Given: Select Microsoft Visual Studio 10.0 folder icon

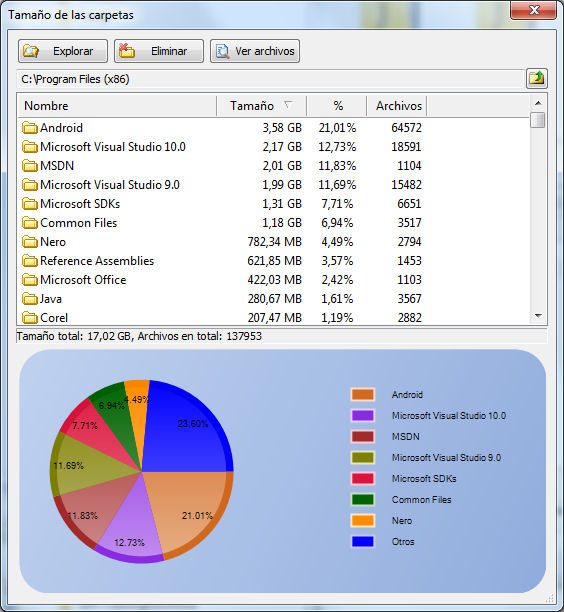Looking at the screenshot, I should point(30,147).
